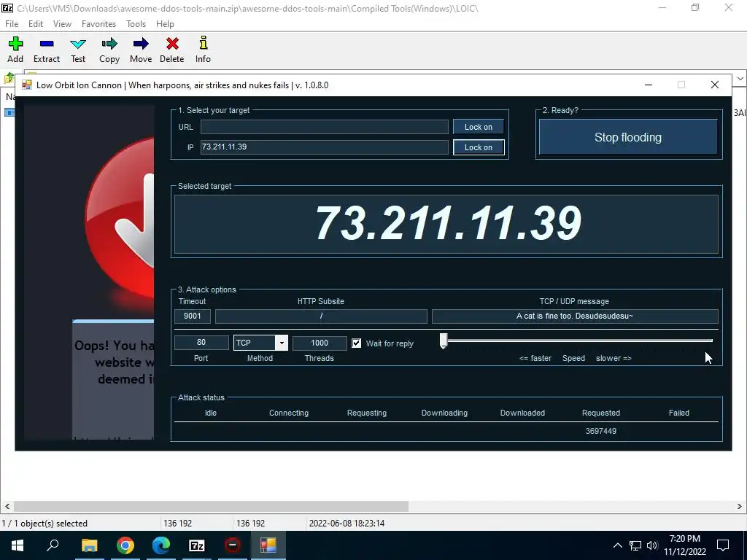The width and height of the screenshot is (747, 560).
Task: Expand the 7-Zip address bar dropdown arrow
Action: tap(740, 79)
